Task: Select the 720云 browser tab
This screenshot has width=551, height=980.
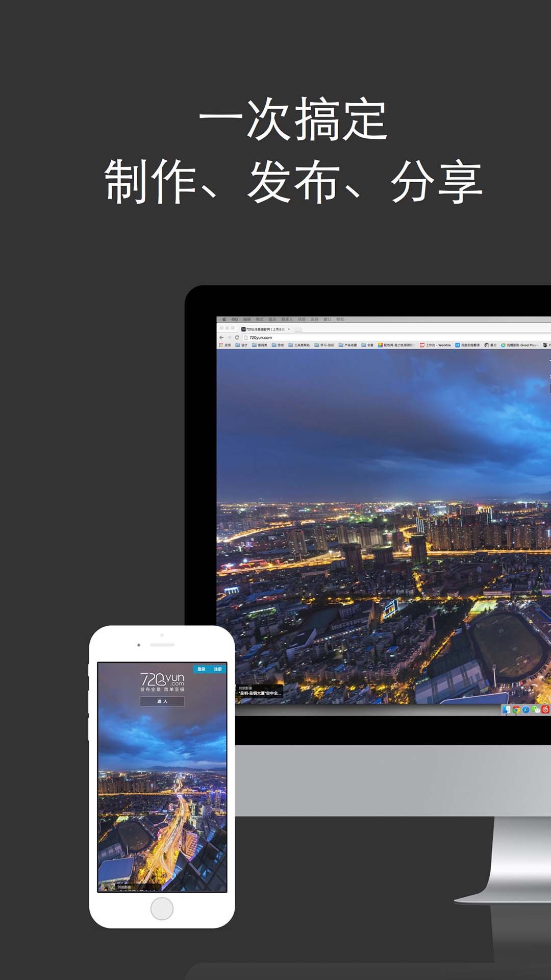Action: pyautogui.click(x=265, y=329)
